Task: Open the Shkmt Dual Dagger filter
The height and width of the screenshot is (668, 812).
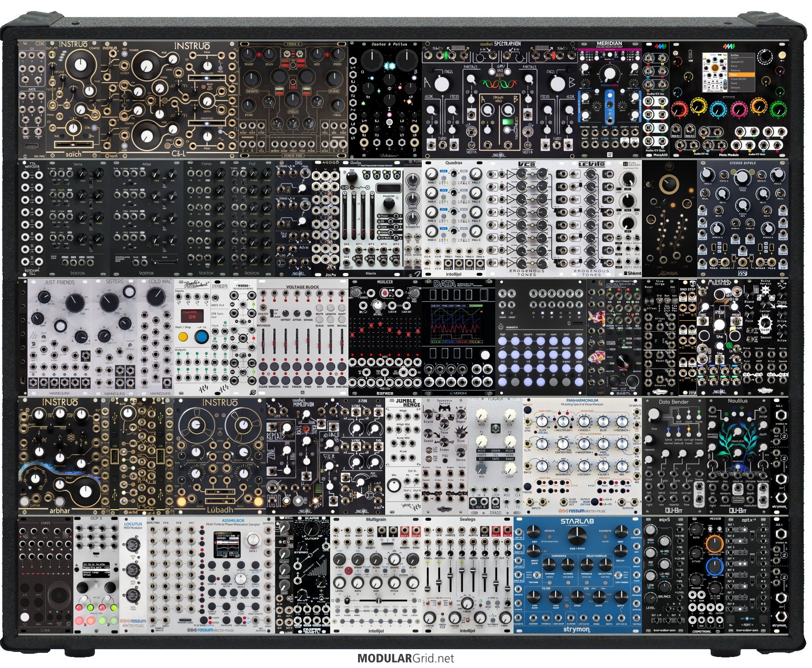Action: [x=629, y=218]
